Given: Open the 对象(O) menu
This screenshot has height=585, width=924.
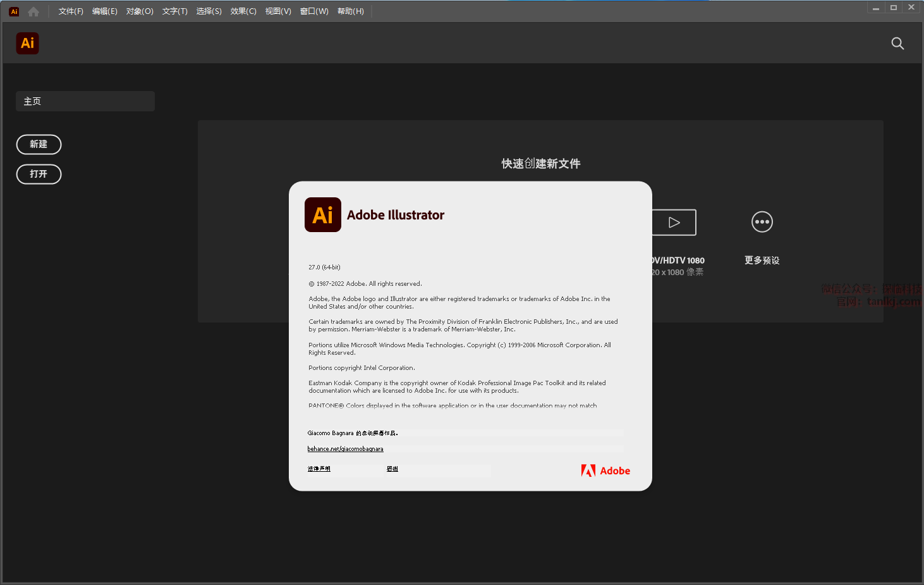Looking at the screenshot, I should tap(140, 11).
